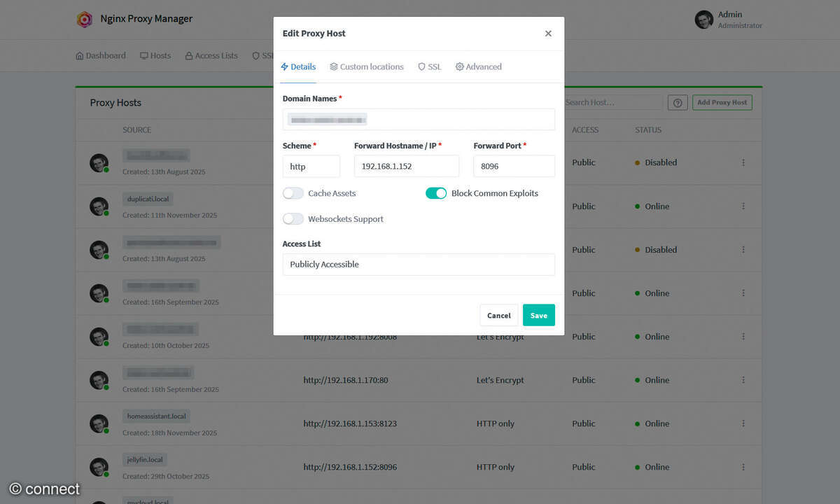Viewport: 840px width, 504px height.
Task: Click the Dashboard icon in the navigation
Action: click(x=79, y=55)
